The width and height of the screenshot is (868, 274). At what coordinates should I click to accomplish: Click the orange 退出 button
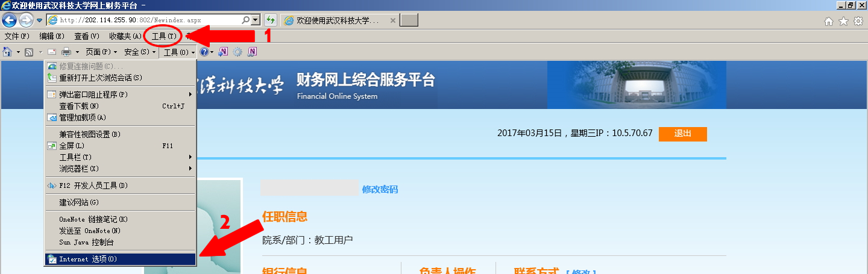click(682, 134)
